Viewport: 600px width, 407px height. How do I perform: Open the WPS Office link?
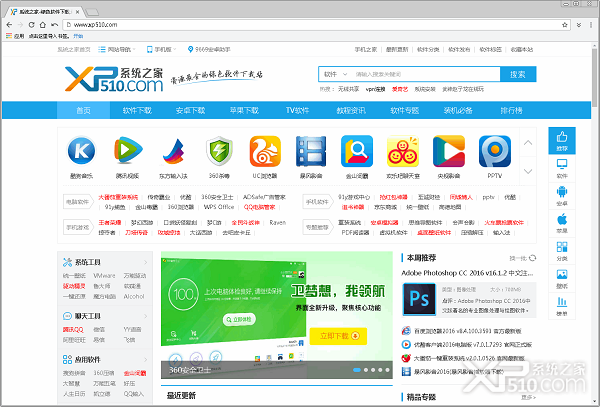click(x=219, y=207)
